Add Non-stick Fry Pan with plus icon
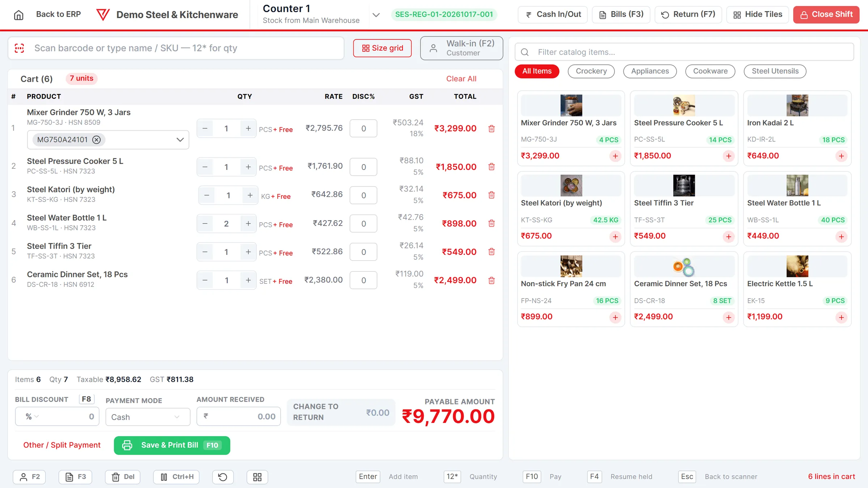 pyautogui.click(x=615, y=317)
